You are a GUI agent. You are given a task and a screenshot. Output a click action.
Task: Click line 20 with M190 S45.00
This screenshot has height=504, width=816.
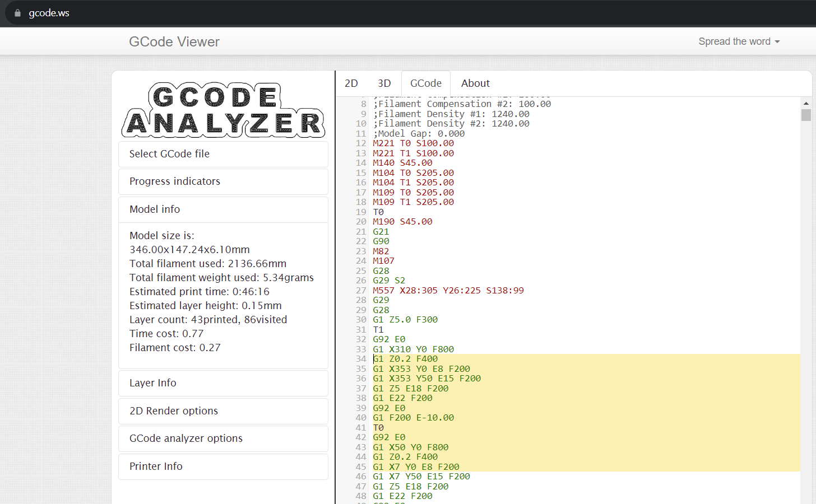pos(402,222)
